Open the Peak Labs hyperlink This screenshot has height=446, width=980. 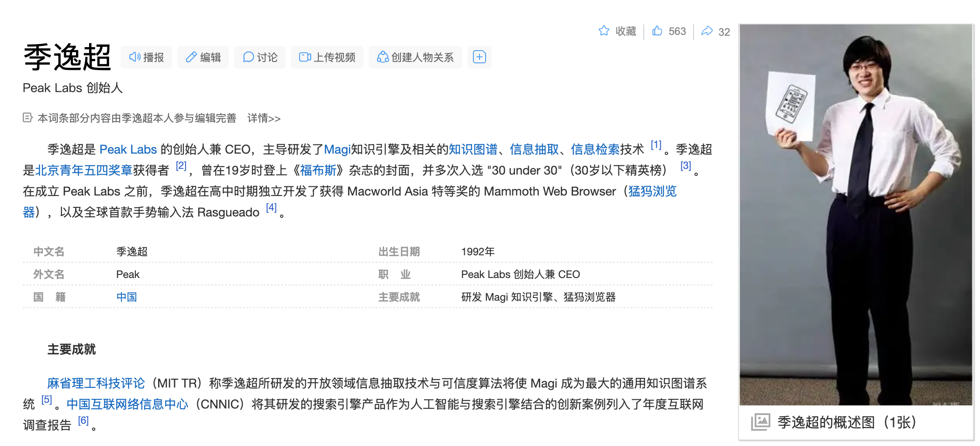point(128,150)
